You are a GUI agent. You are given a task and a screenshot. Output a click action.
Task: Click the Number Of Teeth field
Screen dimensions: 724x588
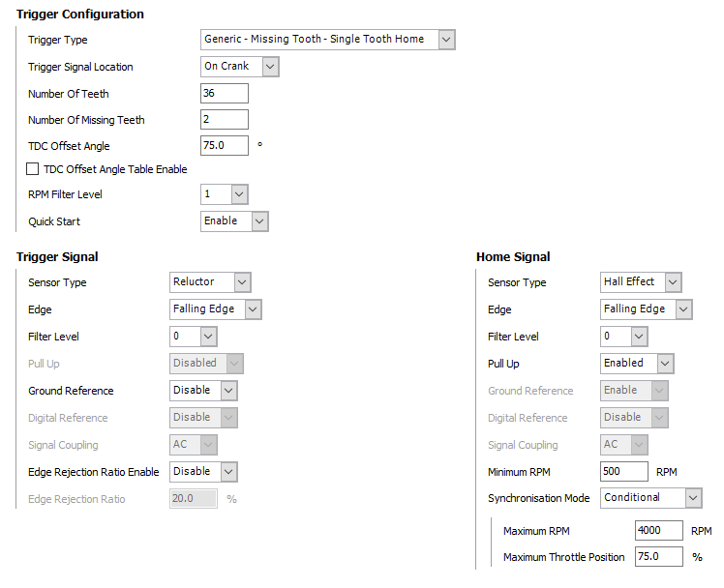click(x=225, y=93)
